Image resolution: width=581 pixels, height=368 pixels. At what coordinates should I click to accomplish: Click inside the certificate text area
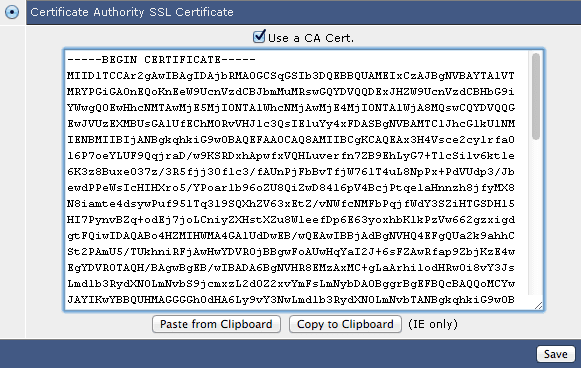click(303, 180)
